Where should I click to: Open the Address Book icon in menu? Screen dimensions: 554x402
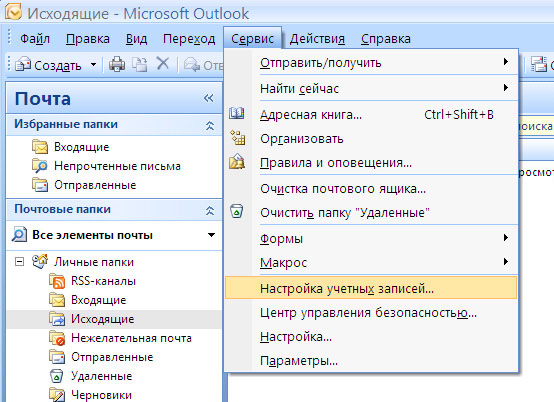coord(237,114)
